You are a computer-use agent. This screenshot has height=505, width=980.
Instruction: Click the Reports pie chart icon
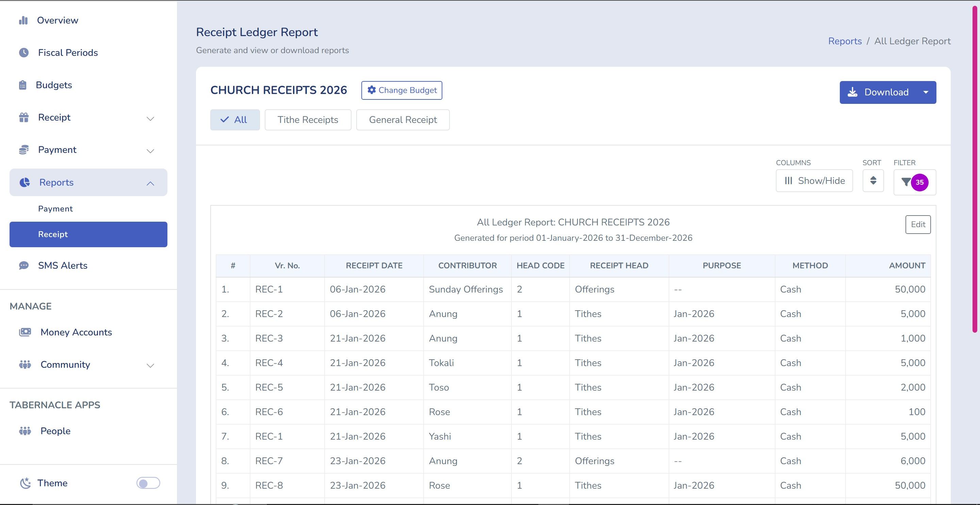click(x=25, y=183)
